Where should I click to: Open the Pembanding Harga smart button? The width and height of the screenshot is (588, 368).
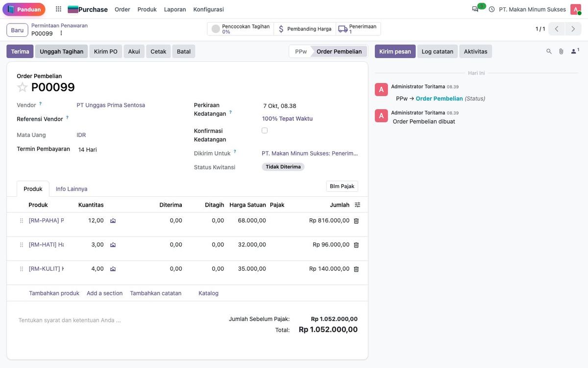coord(305,29)
